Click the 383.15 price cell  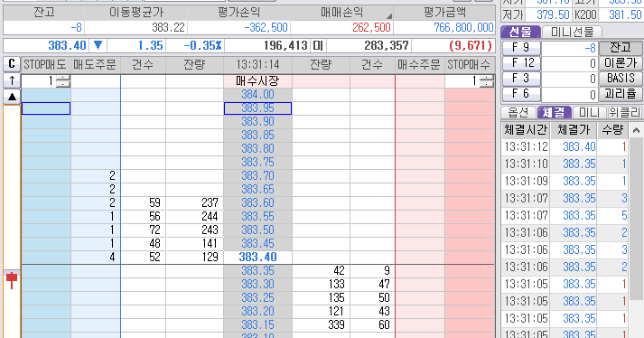(x=257, y=324)
